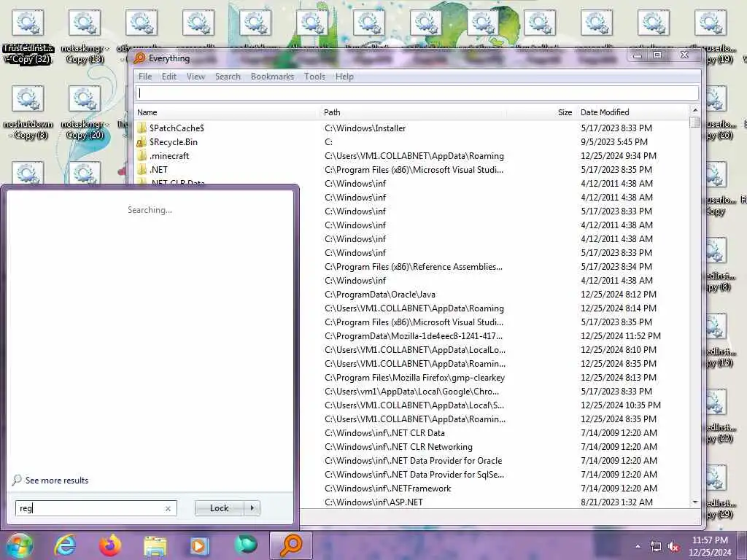This screenshot has width=747, height=560.
Task: Click the path C:\Windows\inf\ASP.NET
Action: [373, 502]
